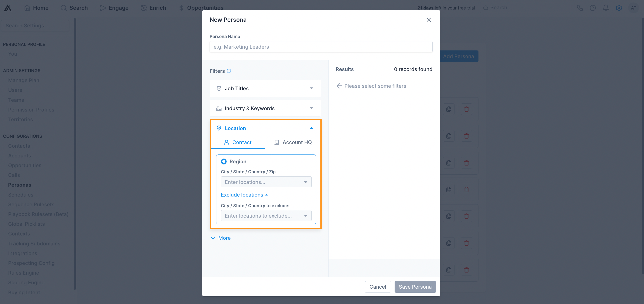
Task: Open Manage Plan in sidebar
Action: pyautogui.click(x=24, y=80)
